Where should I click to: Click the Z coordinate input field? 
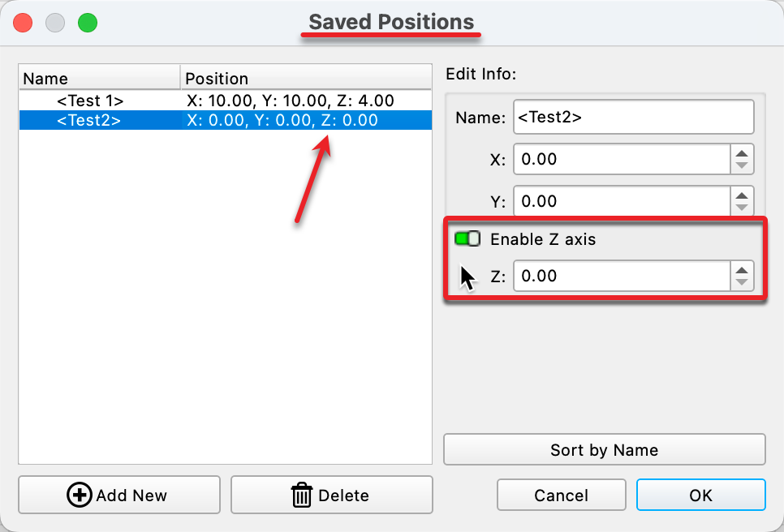621,276
